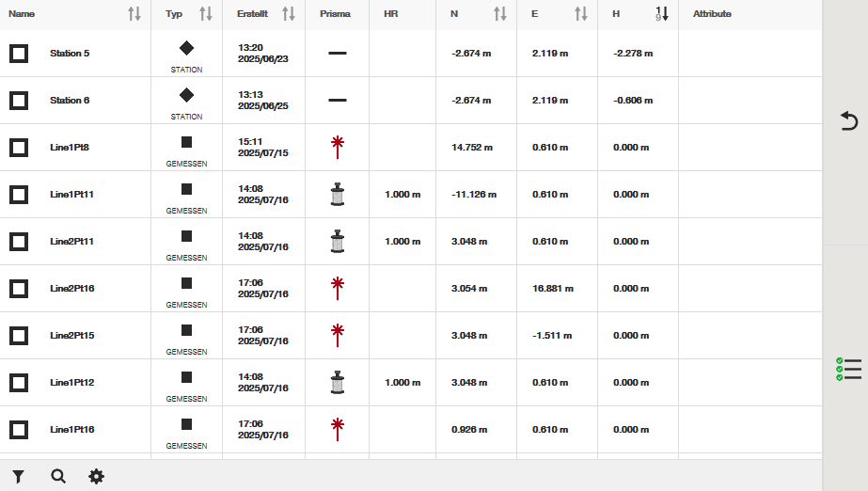Click the 1.000 m HR value of Line2Pt11
Image resolution: width=868 pixels, height=491 pixels.
[x=402, y=242]
